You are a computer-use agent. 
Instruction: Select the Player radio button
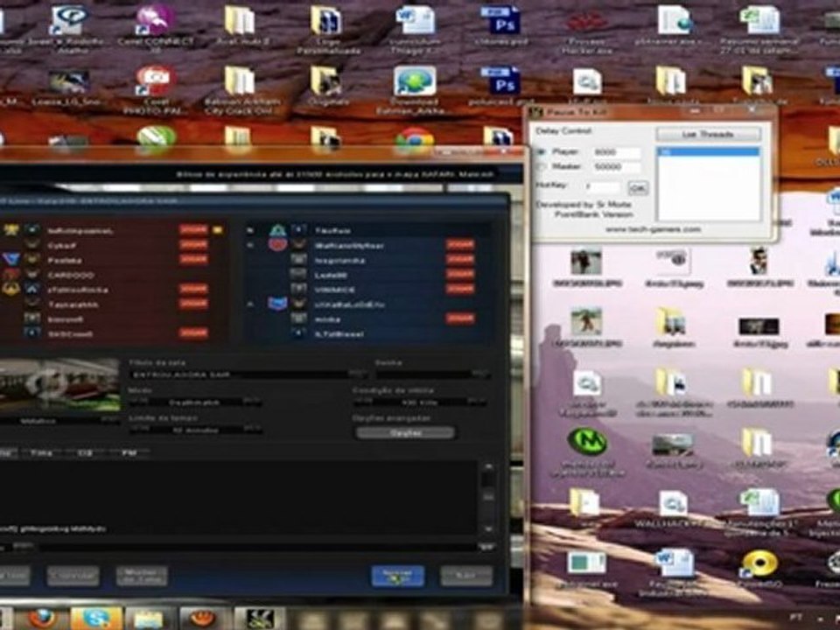542,152
